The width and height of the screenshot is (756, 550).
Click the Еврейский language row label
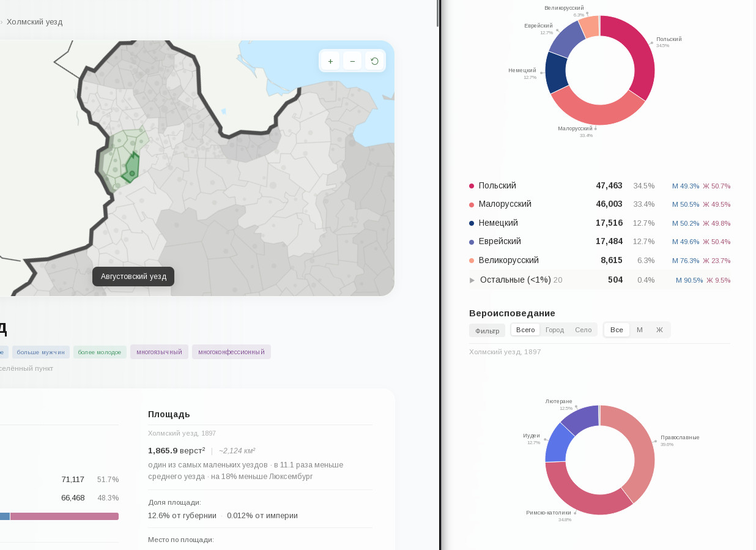click(500, 241)
